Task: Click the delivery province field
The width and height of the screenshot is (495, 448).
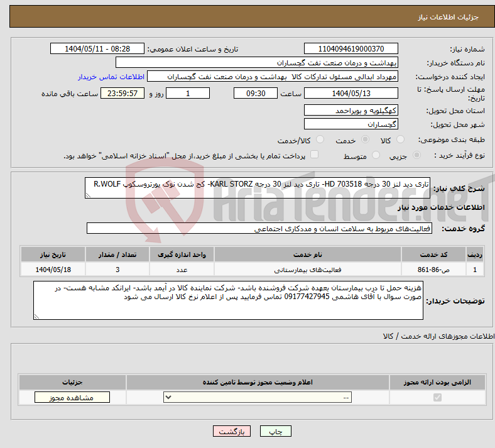Action: pos(351,110)
